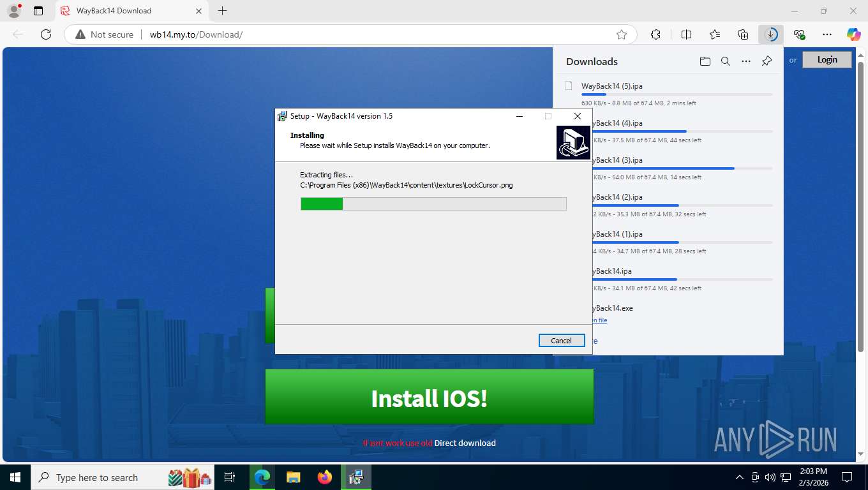
Task: Select the WayBack14 (5).ipa download
Action: click(668, 94)
